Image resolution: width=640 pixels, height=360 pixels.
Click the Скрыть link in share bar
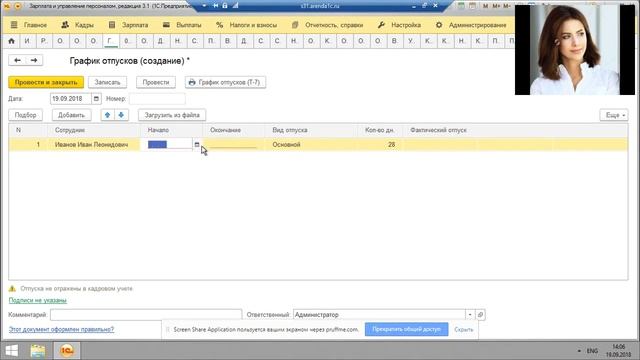(x=464, y=329)
